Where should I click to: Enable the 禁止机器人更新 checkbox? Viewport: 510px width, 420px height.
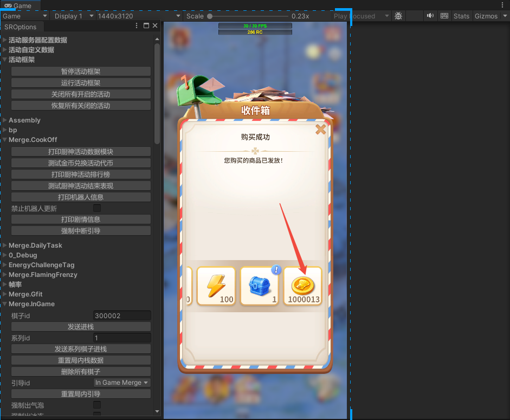tap(97, 209)
